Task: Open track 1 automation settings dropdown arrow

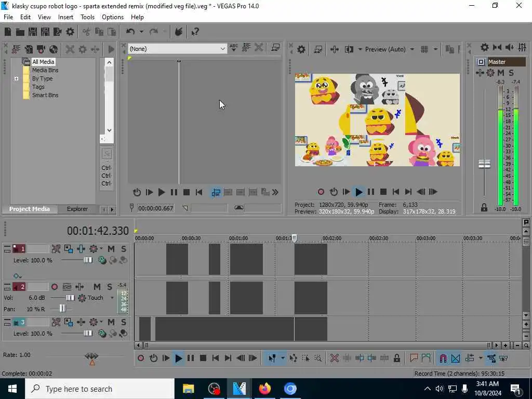Action: [x=101, y=249]
